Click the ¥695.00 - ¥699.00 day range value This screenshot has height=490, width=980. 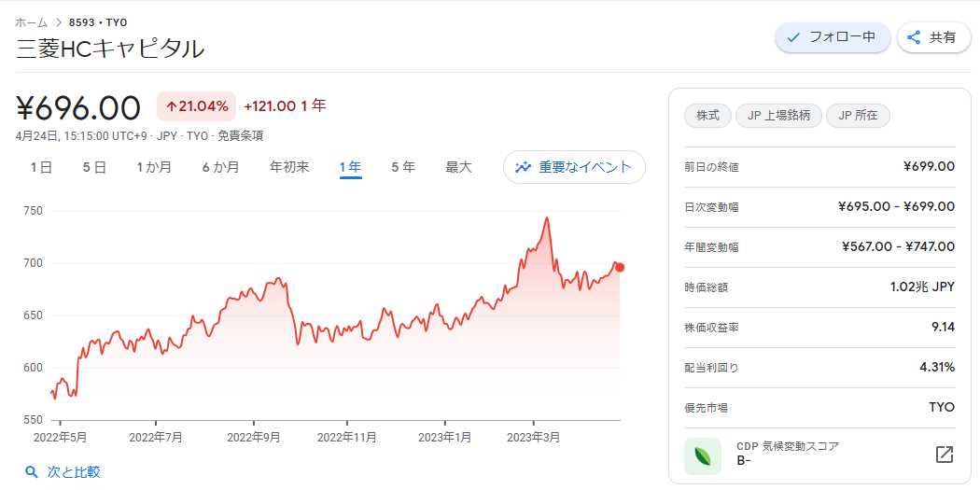click(896, 206)
